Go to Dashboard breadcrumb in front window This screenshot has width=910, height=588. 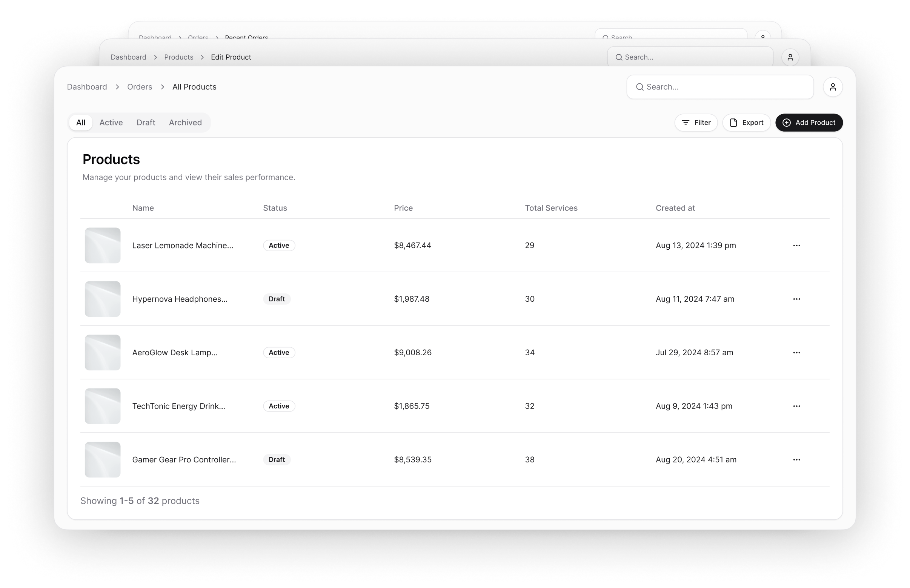pos(87,87)
